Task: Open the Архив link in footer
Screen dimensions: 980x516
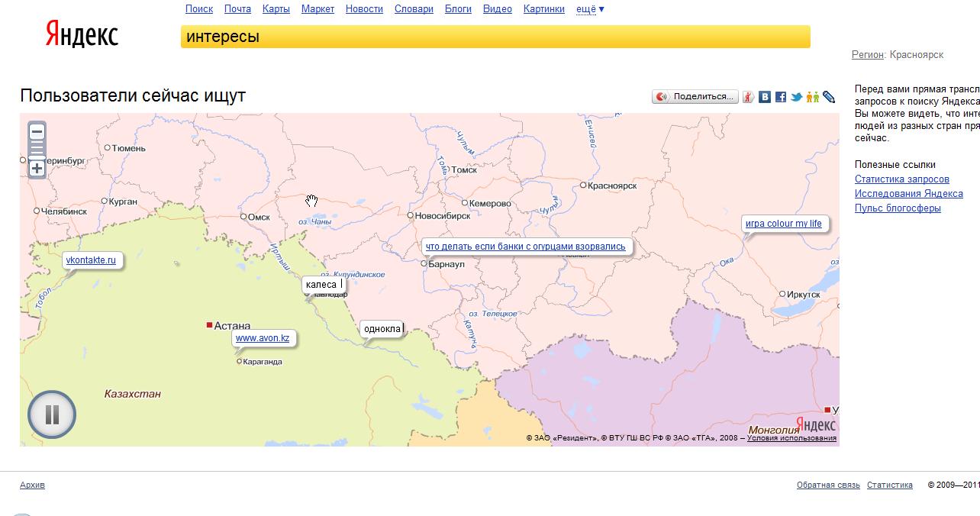Action: [32, 485]
